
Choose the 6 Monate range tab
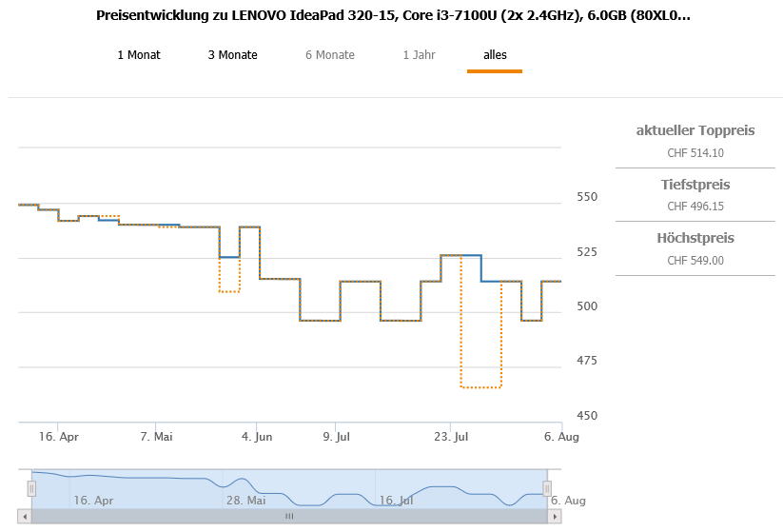[330, 55]
